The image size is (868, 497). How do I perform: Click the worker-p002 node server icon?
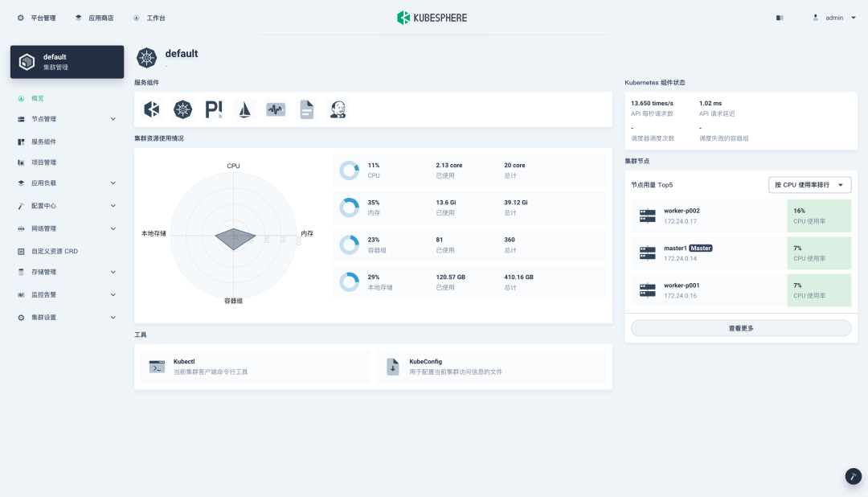tap(647, 216)
